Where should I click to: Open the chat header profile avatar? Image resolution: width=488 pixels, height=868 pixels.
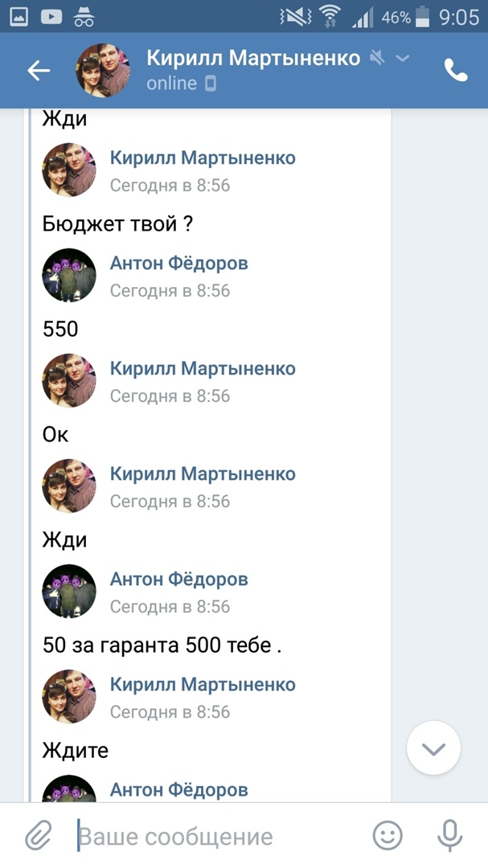(x=103, y=71)
